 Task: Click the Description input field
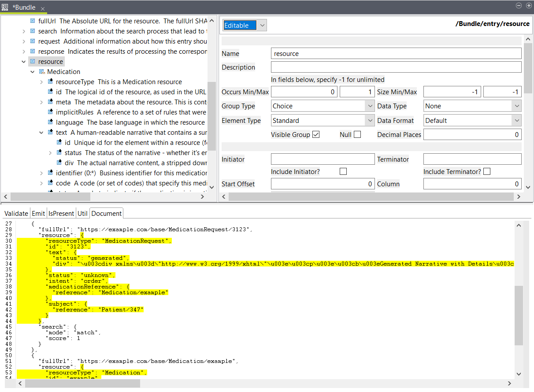coord(396,67)
